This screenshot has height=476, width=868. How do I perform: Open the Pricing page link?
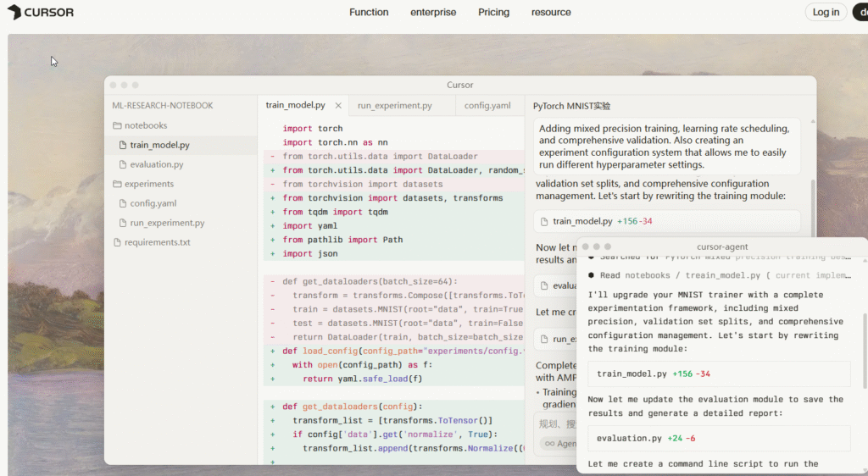tap(493, 12)
